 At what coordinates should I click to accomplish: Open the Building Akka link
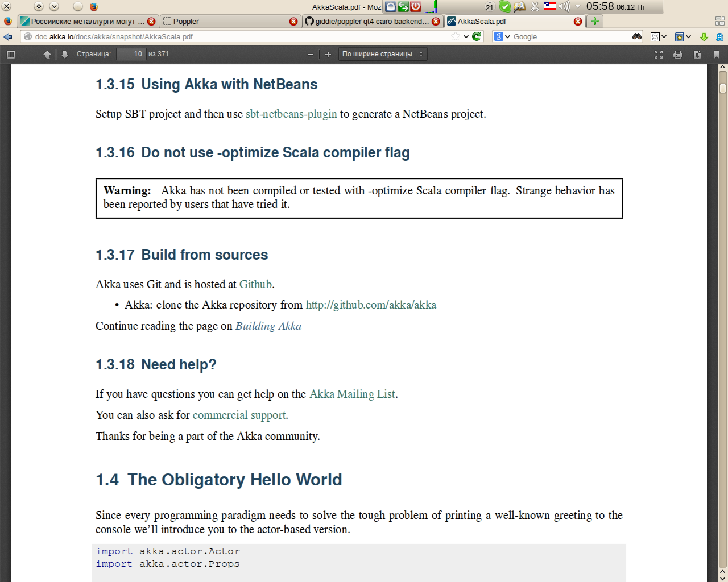click(268, 326)
